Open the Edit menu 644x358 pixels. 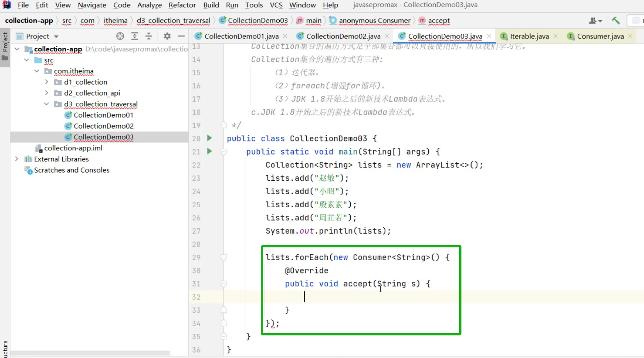click(x=42, y=5)
